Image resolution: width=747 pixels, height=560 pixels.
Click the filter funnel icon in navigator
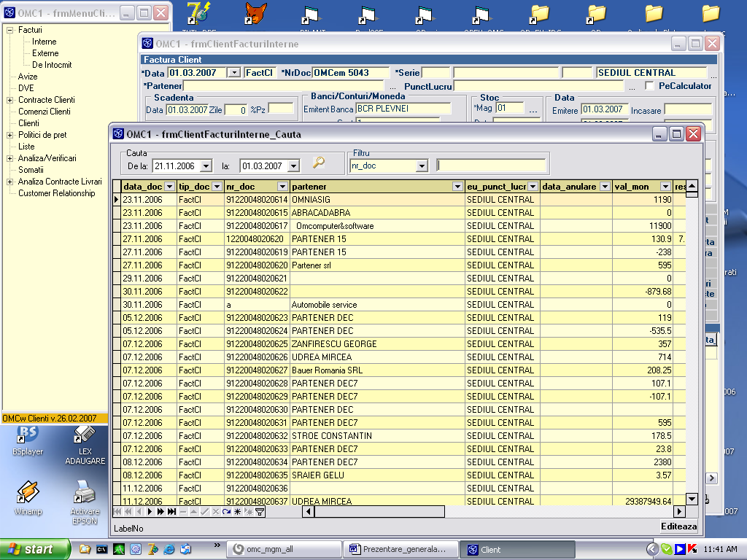[x=260, y=512]
